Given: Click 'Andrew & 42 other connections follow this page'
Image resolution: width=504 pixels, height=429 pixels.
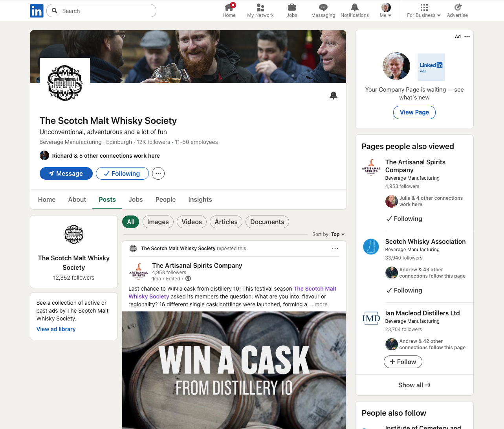Looking at the screenshot, I should click(x=433, y=344).
